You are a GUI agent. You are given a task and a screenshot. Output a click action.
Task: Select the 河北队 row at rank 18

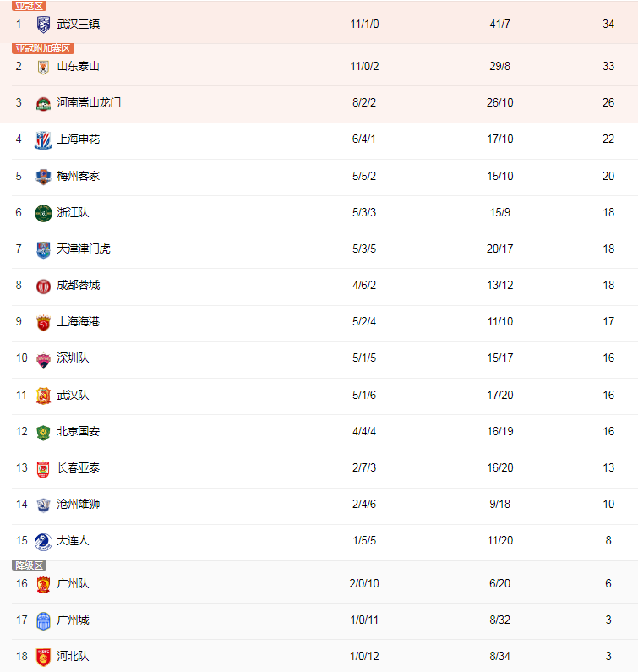tap(319, 656)
